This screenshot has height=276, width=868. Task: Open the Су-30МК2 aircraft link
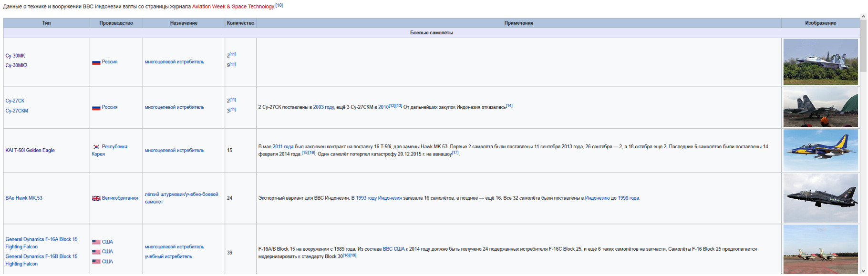click(x=16, y=65)
